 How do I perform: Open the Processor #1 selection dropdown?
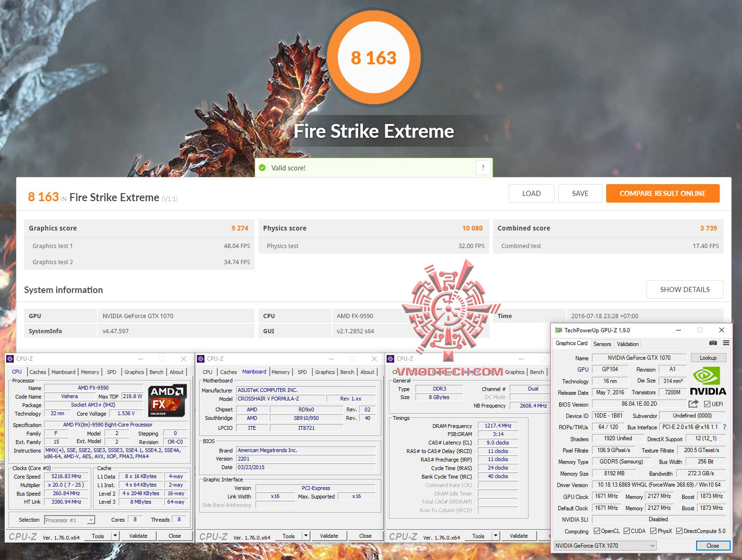point(70,520)
